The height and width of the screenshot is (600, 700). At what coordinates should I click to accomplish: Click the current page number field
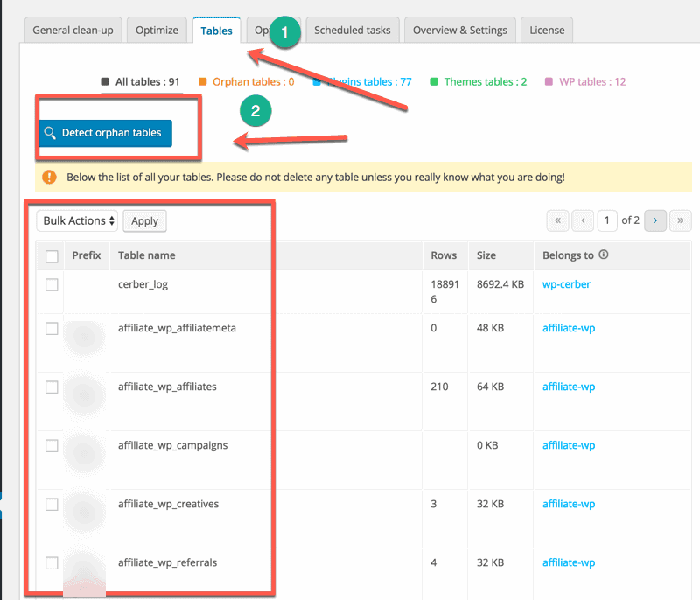[x=607, y=220]
